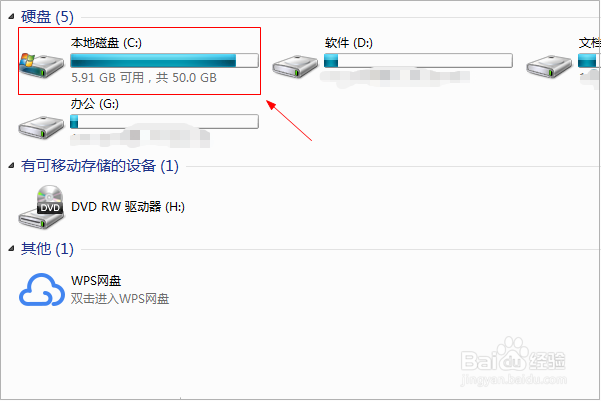Click the C: drive capacity bar
The height and width of the screenshot is (401, 601).
pos(164,61)
